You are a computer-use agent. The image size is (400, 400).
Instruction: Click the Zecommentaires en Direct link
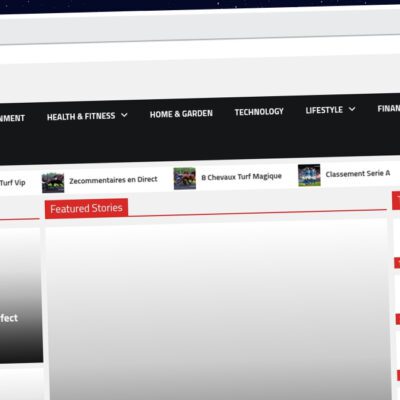click(113, 180)
